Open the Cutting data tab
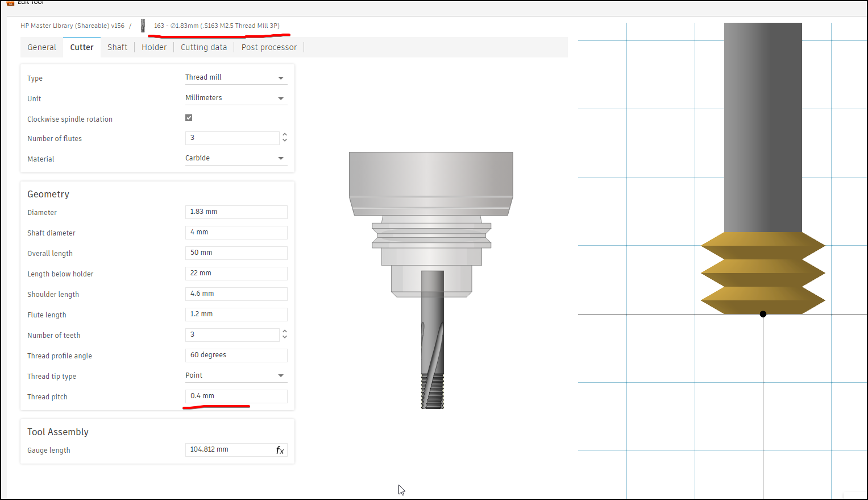This screenshot has width=868, height=500. click(203, 47)
